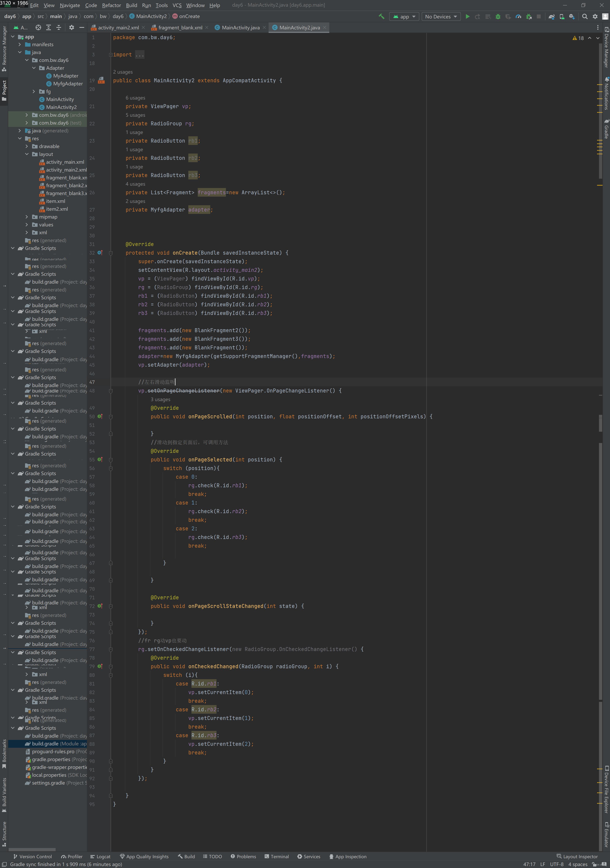This screenshot has width=610, height=868.
Task: Click the Debug app bug icon
Action: pos(498,16)
